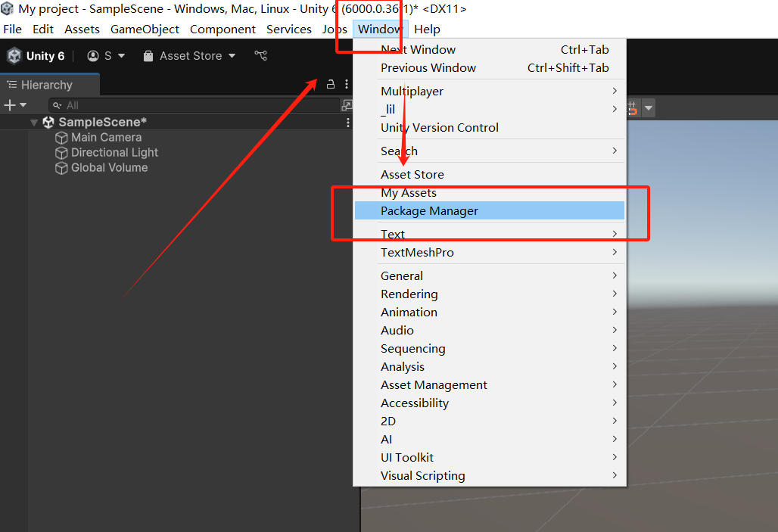Expand the Multiplayer submenu
Viewport: 778px width, 532px height.
point(490,92)
